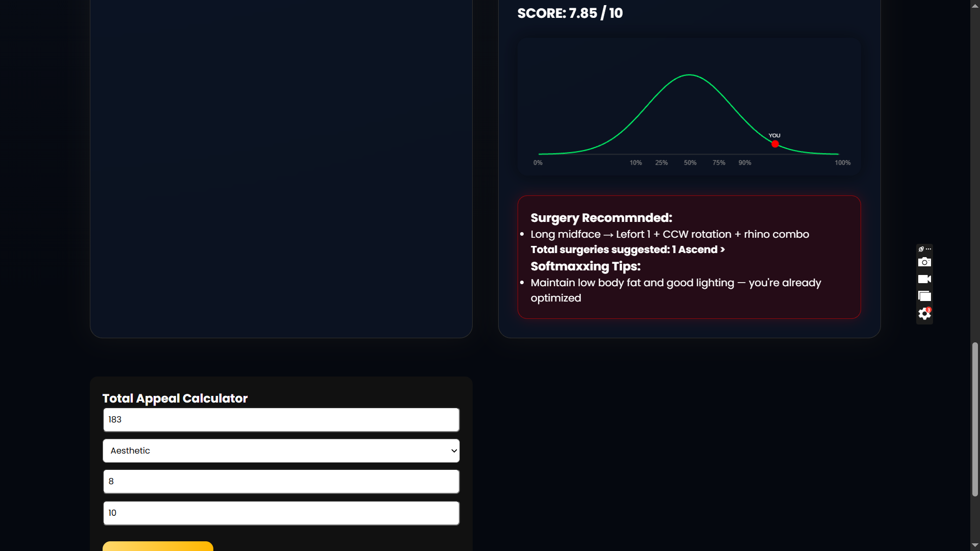The image size is (980, 551).
Task: Click the scrollbar up arrow
Action: coord(975,5)
